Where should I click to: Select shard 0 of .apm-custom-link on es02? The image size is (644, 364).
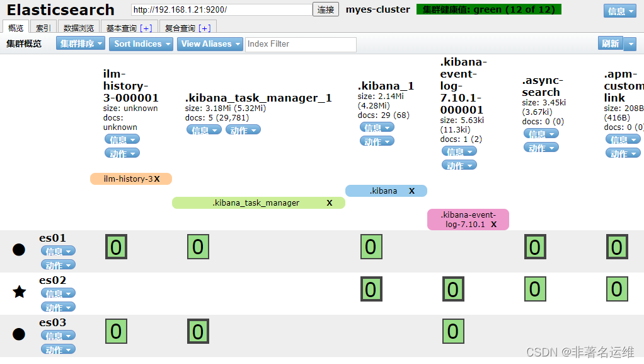(618, 289)
